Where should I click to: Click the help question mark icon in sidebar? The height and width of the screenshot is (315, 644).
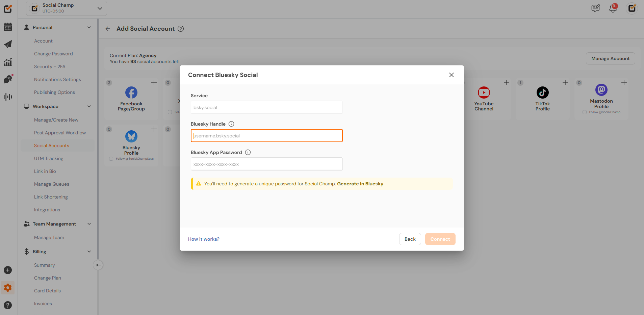(x=8, y=305)
